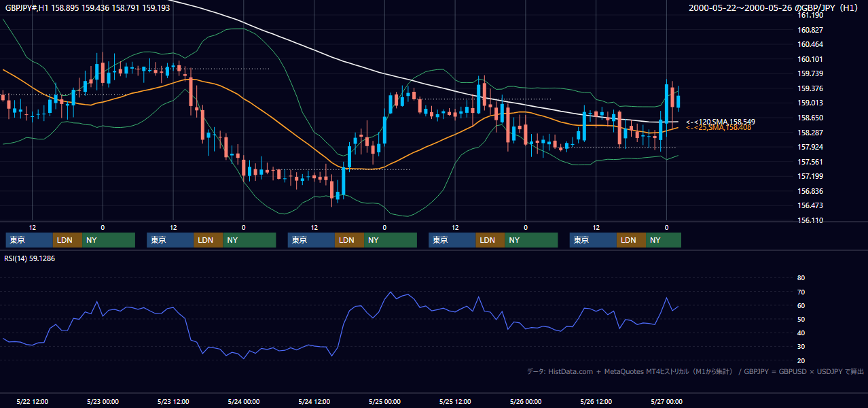Select the 5/23 00:00 time axis label
Screen dimensions: 868x408
point(103,402)
